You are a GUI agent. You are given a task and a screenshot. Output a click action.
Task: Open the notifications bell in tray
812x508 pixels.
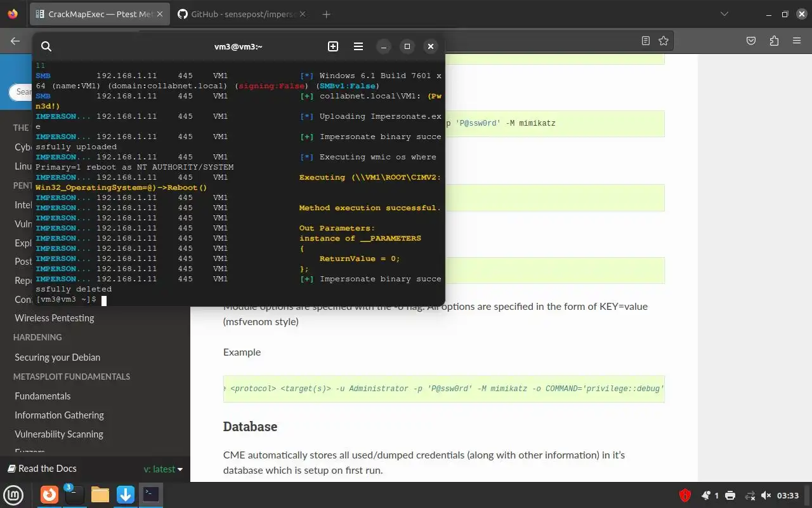706,495
